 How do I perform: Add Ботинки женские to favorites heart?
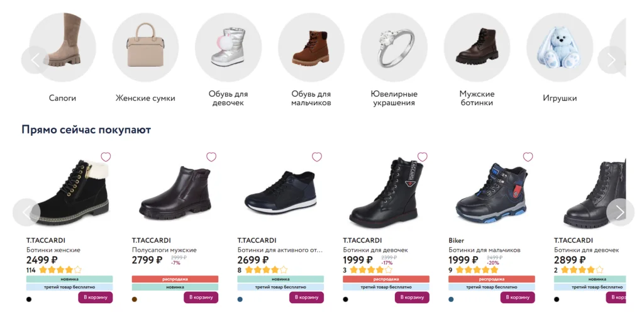(106, 157)
